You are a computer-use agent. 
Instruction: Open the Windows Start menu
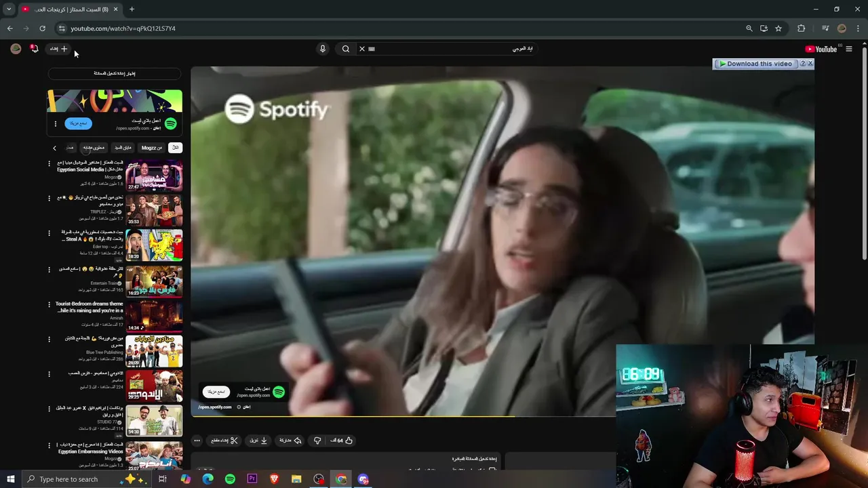(10, 479)
